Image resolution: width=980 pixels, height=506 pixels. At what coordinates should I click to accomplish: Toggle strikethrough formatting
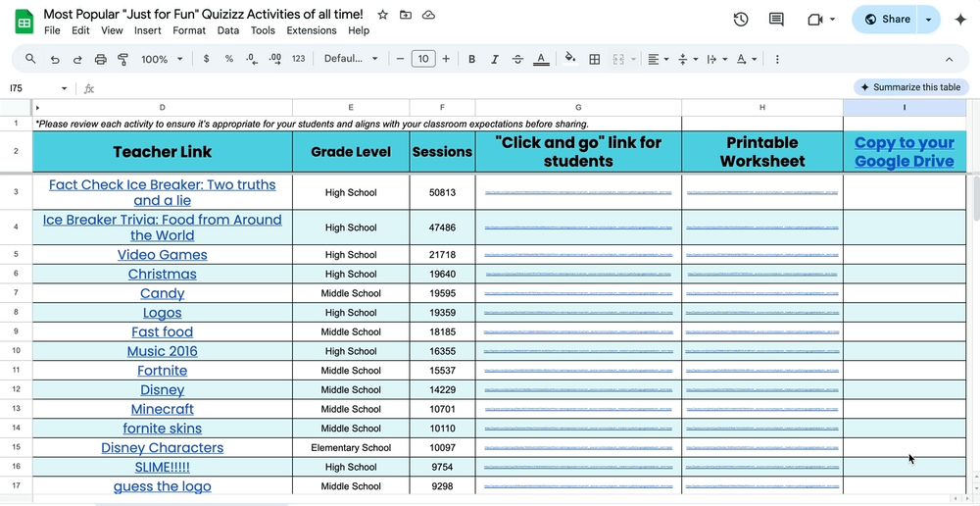click(x=517, y=59)
